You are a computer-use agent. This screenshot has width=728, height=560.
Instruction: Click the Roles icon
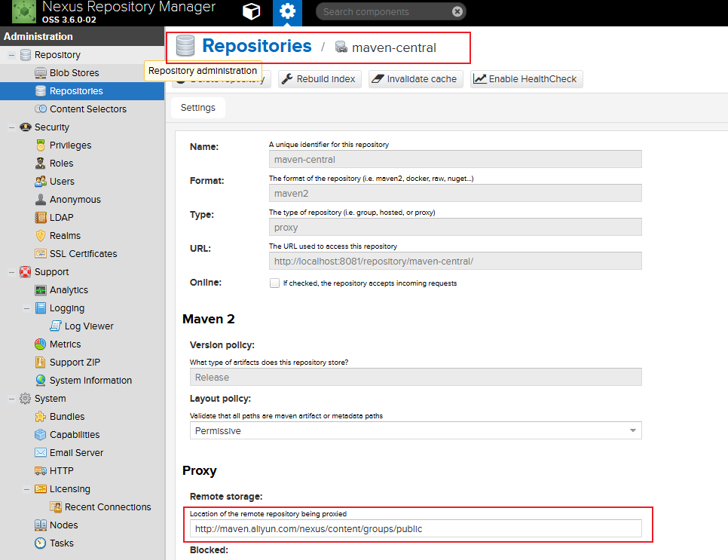pos(41,164)
